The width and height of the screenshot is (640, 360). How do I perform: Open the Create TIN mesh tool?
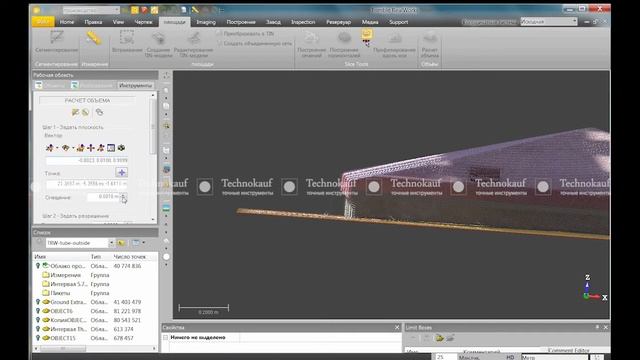tap(158, 44)
